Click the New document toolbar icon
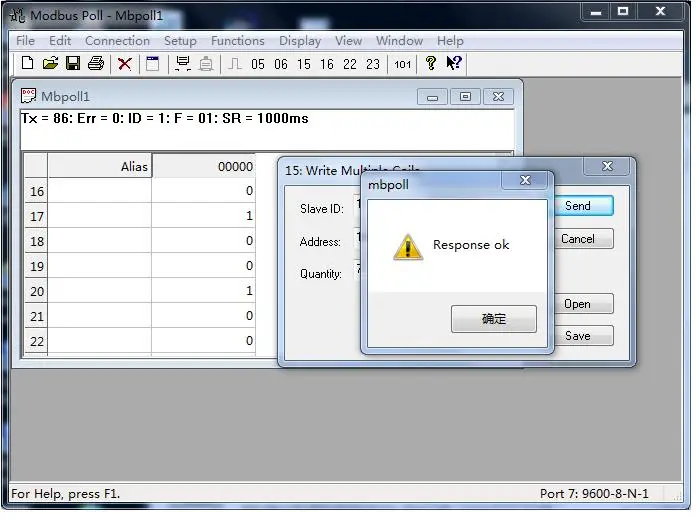Viewport: 696px width, 521px height. (28, 64)
